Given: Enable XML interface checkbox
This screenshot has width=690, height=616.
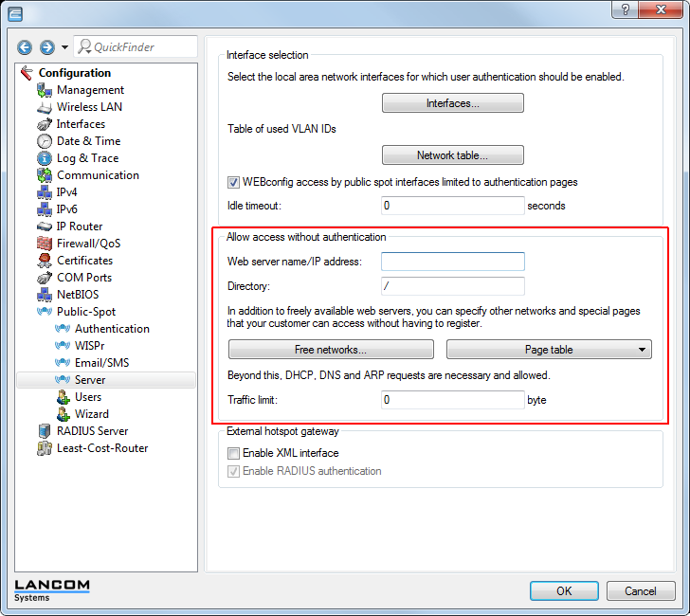Looking at the screenshot, I should pyautogui.click(x=234, y=454).
